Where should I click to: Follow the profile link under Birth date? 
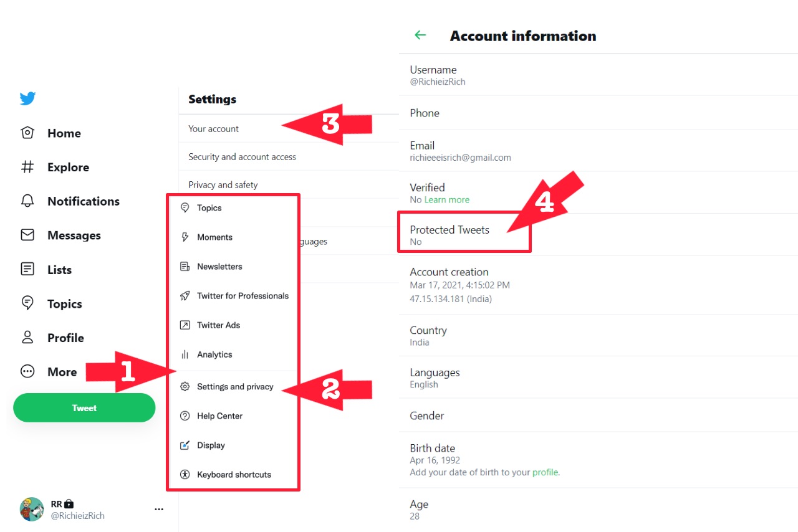click(x=546, y=473)
